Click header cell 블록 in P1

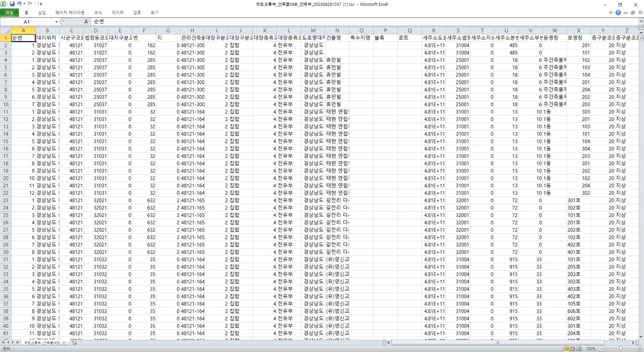coord(385,38)
